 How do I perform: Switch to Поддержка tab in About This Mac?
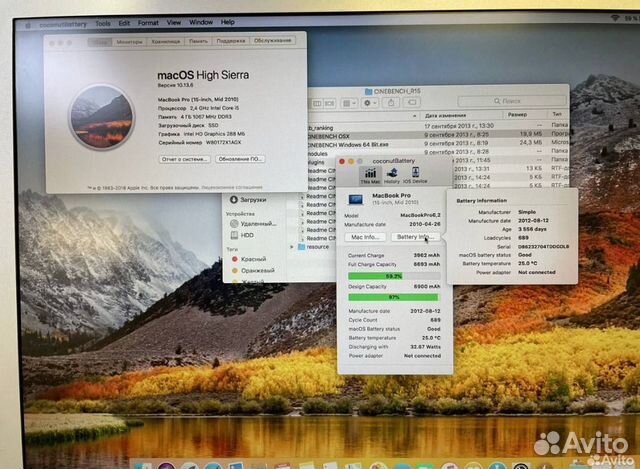231,41
